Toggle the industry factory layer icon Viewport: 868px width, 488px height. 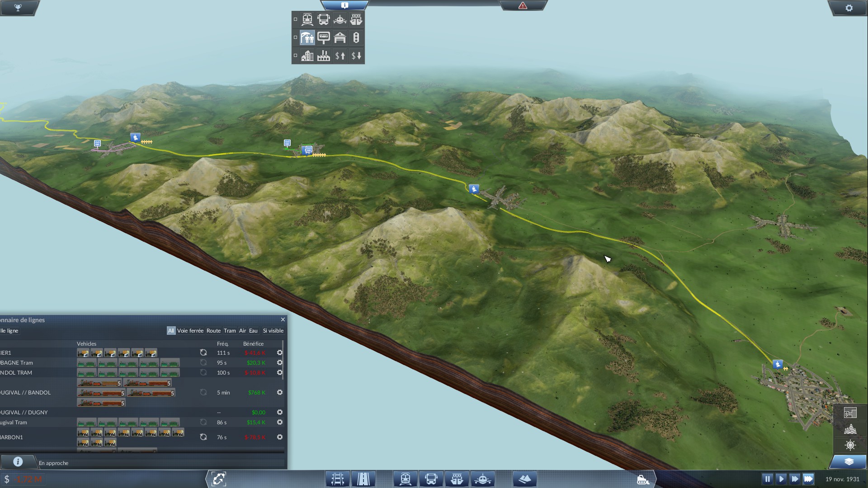[x=324, y=56]
